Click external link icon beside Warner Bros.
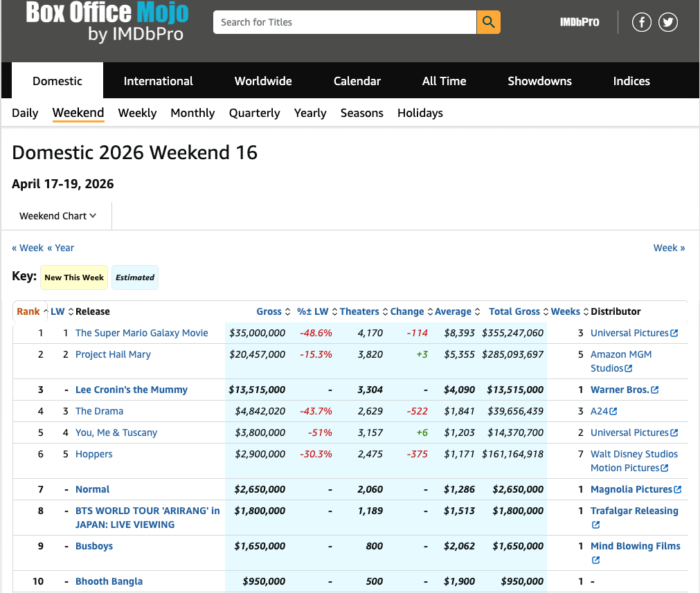The width and height of the screenshot is (700, 593). (654, 390)
